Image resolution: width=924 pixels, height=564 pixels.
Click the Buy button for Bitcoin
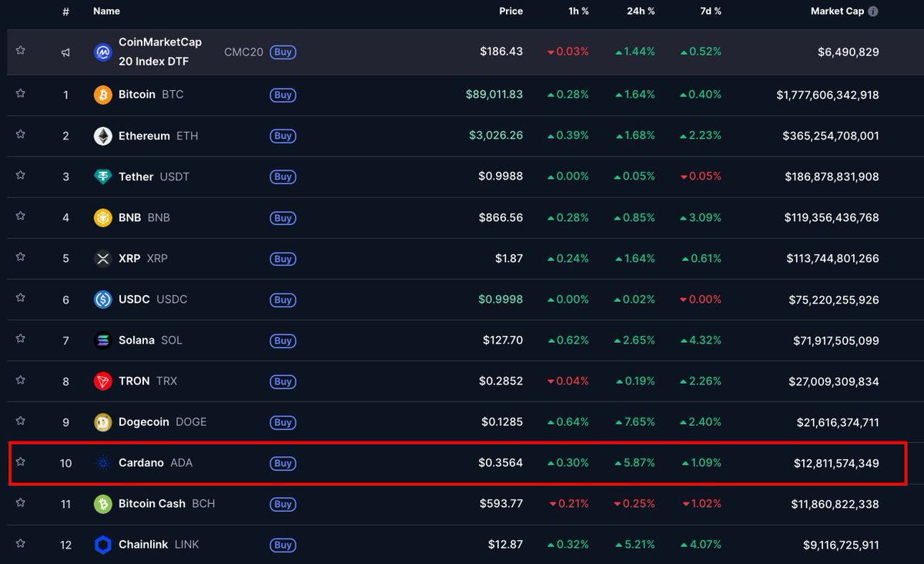[x=283, y=95]
